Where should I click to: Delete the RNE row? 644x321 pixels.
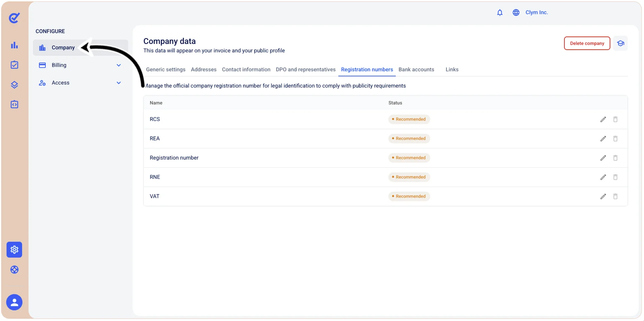[x=615, y=177]
